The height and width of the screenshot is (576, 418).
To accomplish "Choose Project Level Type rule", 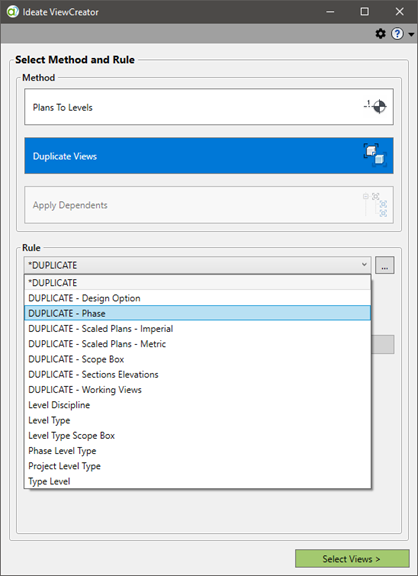I will point(198,466).
